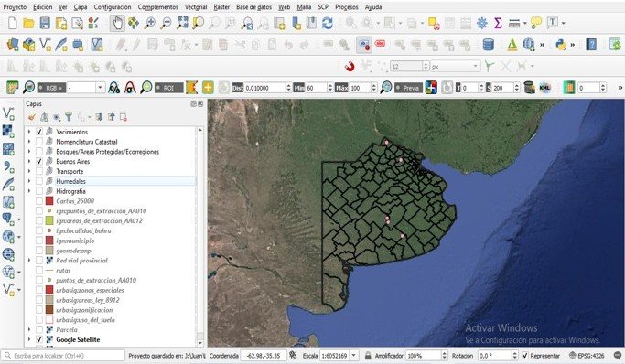Image resolution: width=625 pixels, height=364 pixels.
Task: Open the Proyecto menu
Action: (x=15, y=7)
